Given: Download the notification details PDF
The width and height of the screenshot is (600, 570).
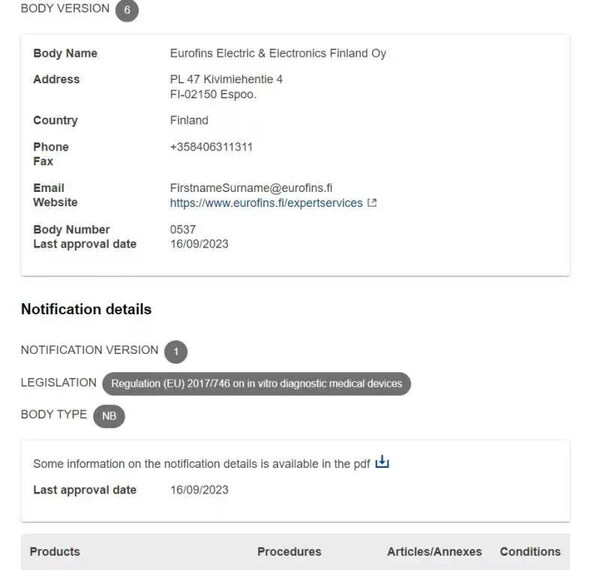Looking at the screenshot, I should pyautogui.click(x=382, y=463).
